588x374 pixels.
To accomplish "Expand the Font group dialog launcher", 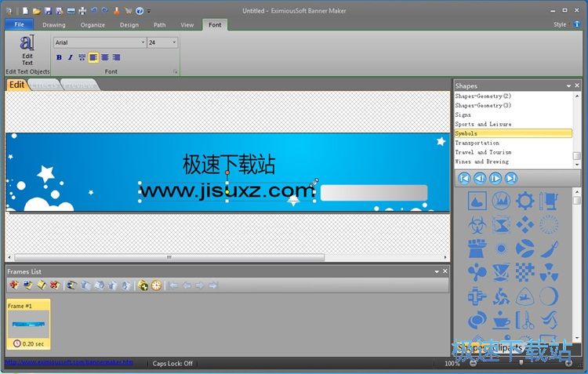I will point(175,71).
